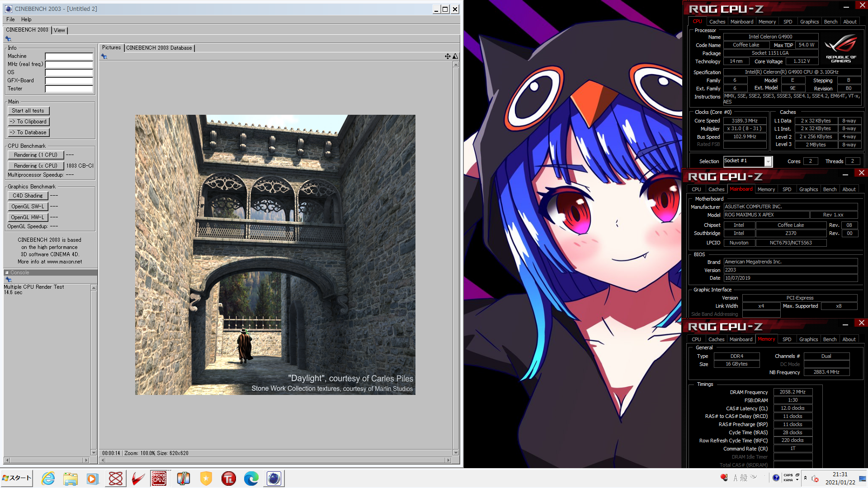Click the GFX-Board input field
Screen dimensions: 868x488
click(69, 81)
